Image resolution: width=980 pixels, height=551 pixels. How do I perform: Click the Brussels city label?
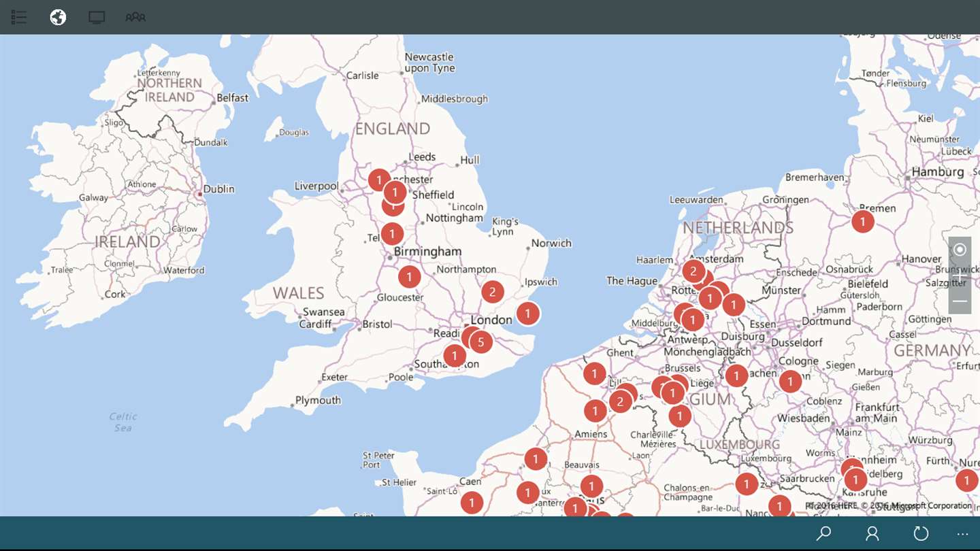tap(681, 368)
